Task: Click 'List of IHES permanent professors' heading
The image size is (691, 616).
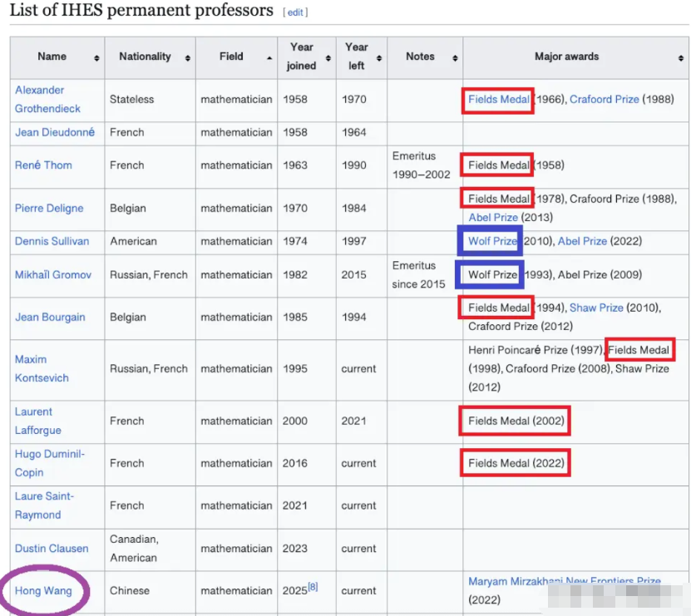Action: [x=141, y=10]
